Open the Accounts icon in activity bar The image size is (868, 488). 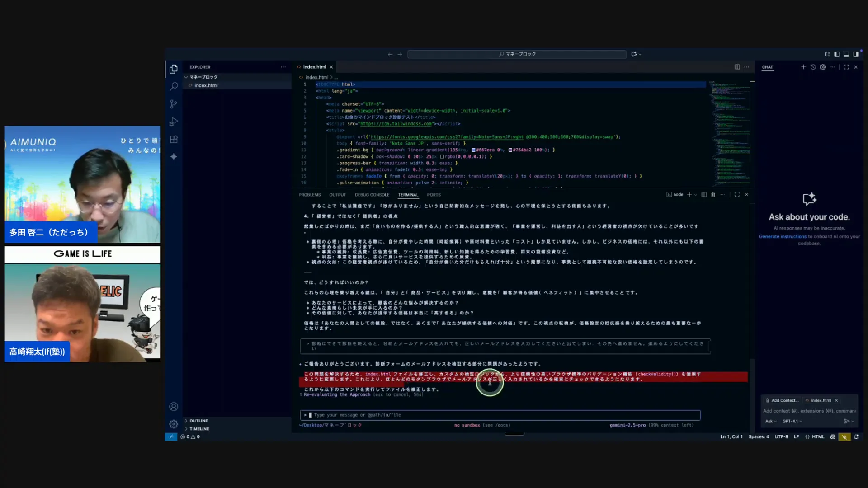pyautogui.click(x=174, y=407)
